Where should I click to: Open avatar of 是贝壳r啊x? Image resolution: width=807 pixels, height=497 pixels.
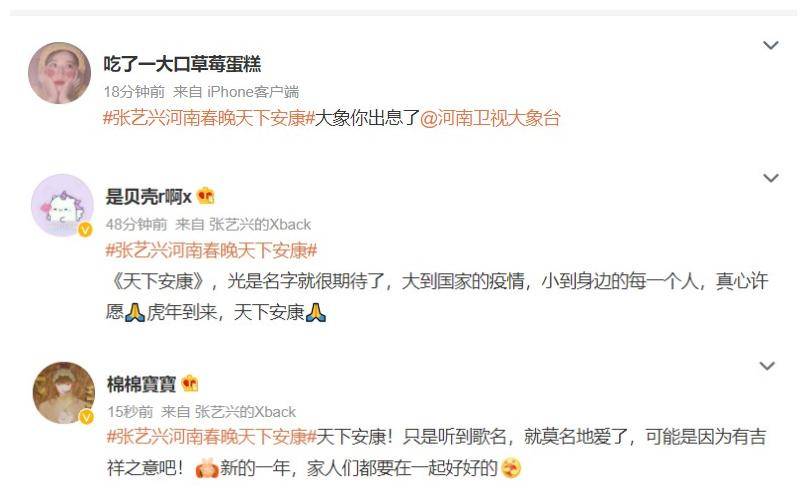pos(62,205)
